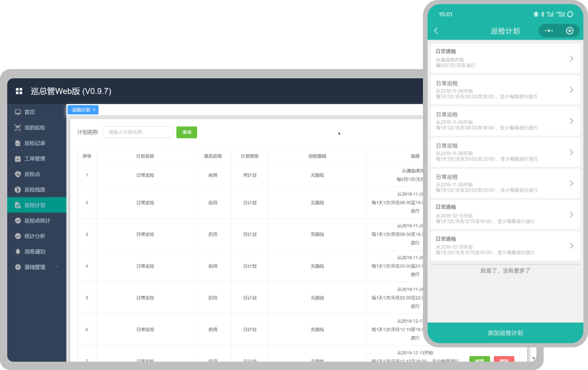
Task: Tap 添加巡检计划 at the mobile bottom
Action: click(505, 333)
